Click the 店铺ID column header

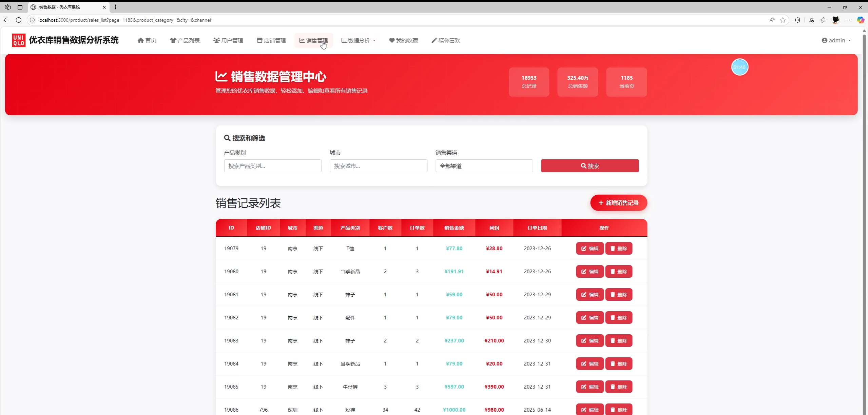point(263,228)
